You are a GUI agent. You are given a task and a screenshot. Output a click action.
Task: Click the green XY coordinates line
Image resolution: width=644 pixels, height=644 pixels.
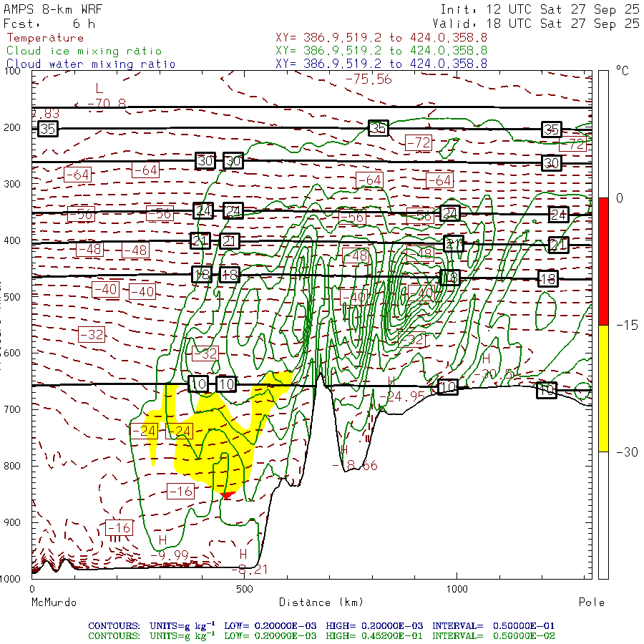coord(381,51)
